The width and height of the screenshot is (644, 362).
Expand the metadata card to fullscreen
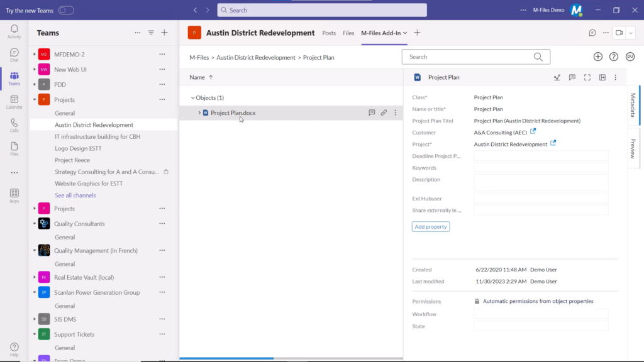coord(587,77)
